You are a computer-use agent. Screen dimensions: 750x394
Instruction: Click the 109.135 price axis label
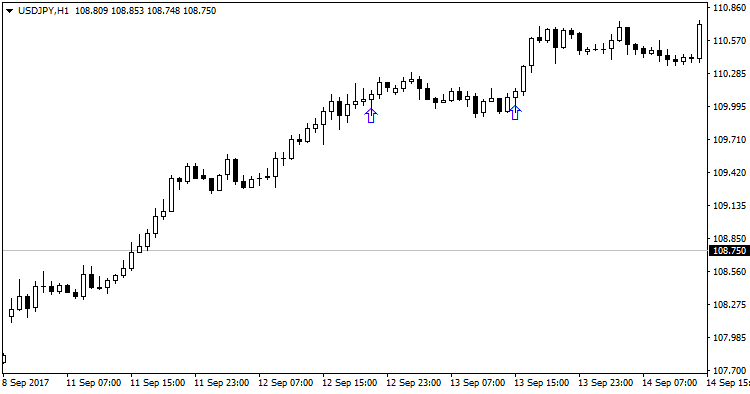(x=729, y=206)
